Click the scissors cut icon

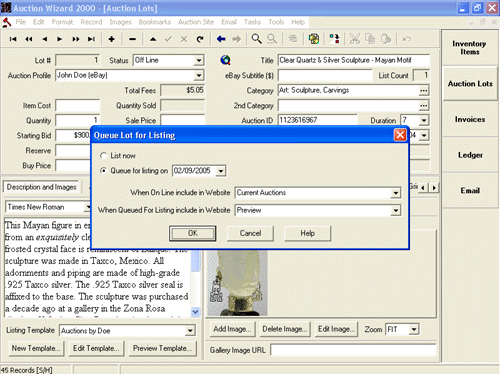(x=355, y=39)
